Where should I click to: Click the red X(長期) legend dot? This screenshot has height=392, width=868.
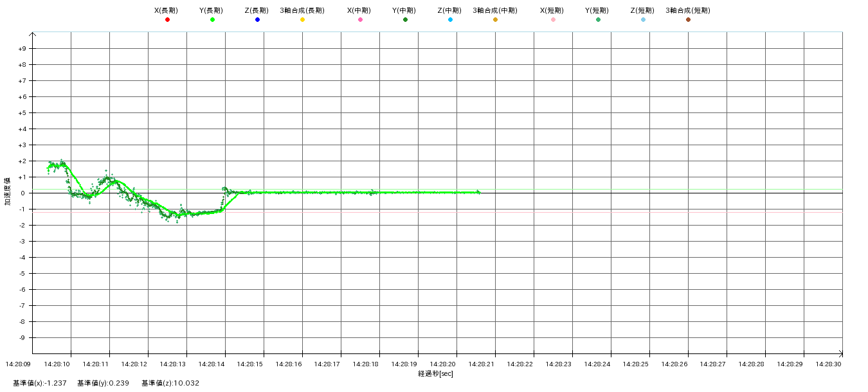click(x=167, y=20)
